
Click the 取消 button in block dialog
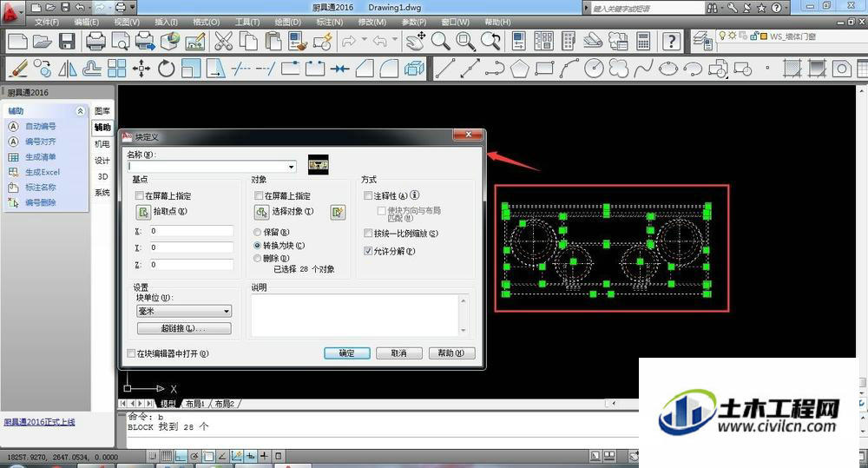coord(399,353)
